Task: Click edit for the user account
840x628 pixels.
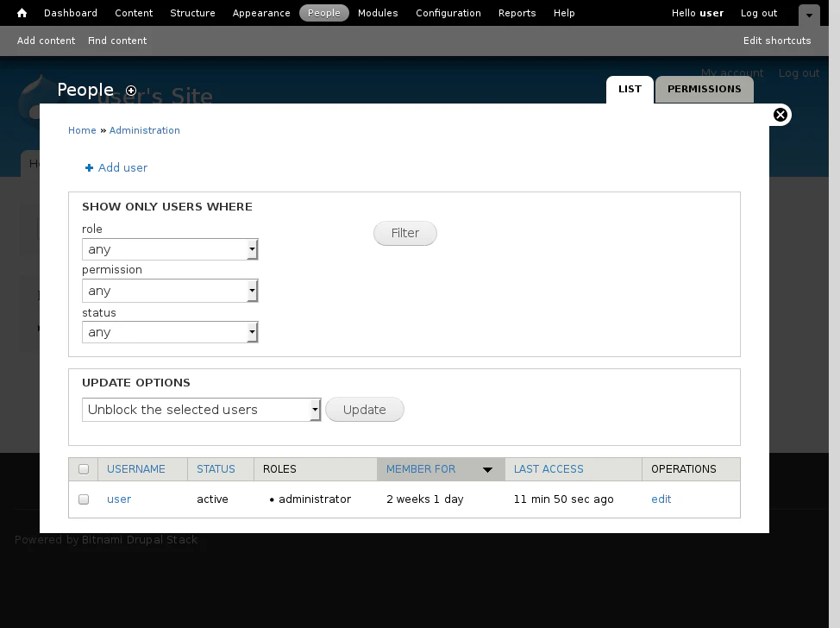Action: (x=661, y=499)
